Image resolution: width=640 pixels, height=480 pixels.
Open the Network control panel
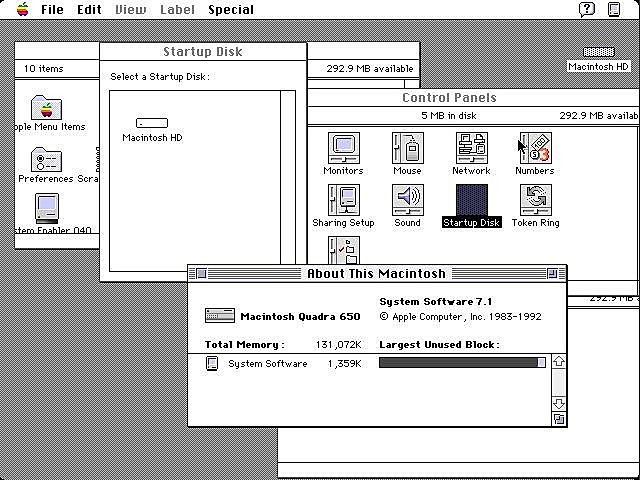pos(471,148)
